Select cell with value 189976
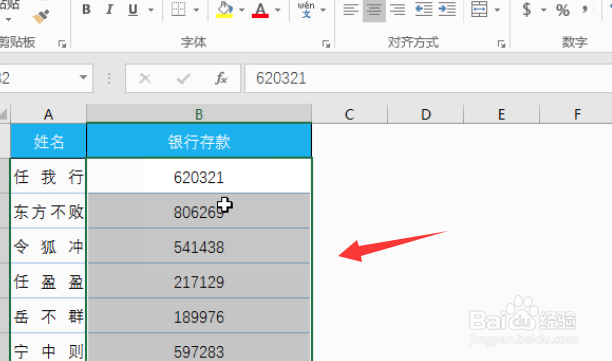 pos(199,316)
